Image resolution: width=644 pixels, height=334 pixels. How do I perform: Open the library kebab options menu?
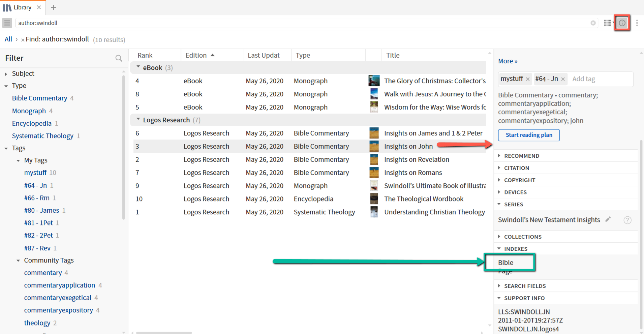click(637, 23)
